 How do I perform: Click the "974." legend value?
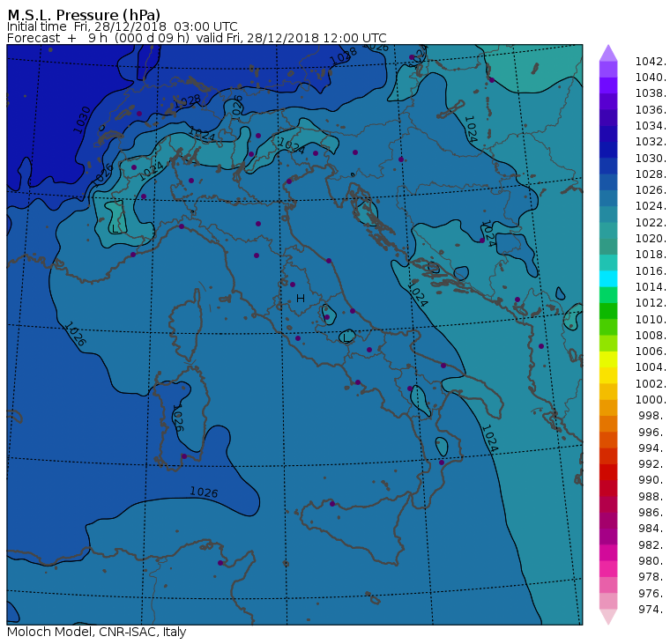tap(652, 609)
